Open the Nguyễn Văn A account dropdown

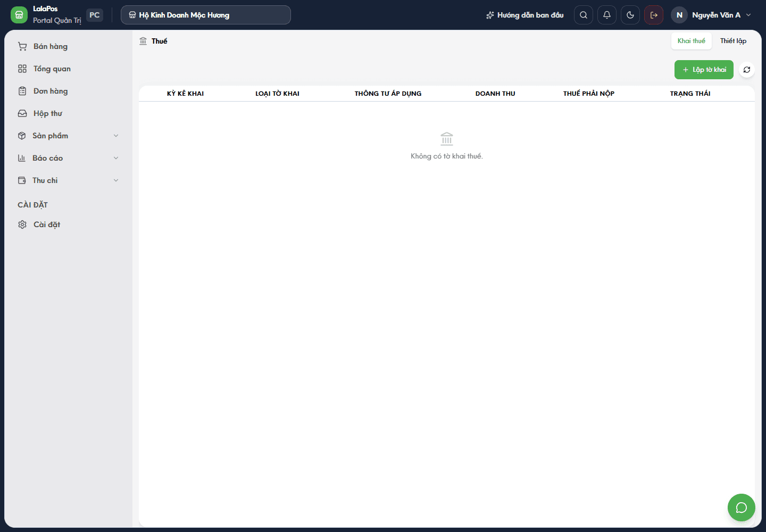pos(712,15)
